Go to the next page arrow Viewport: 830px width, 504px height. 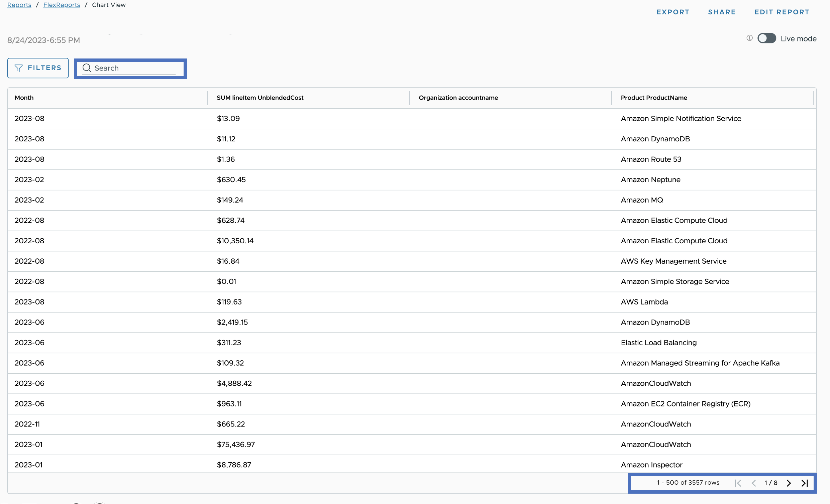[789, 483]
